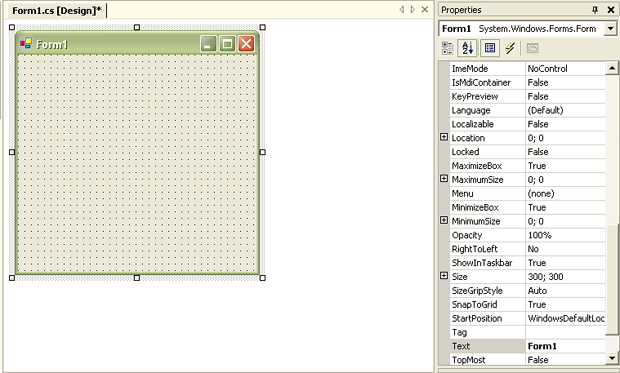Select the Opacity property
The height and width of the screenshot is (373, 620).
pos(467,235)
